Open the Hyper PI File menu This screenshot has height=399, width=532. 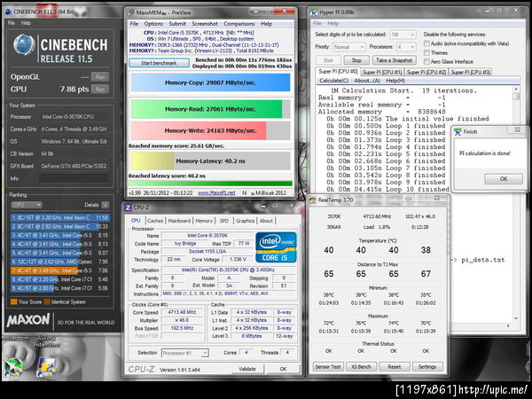[317, 23]
